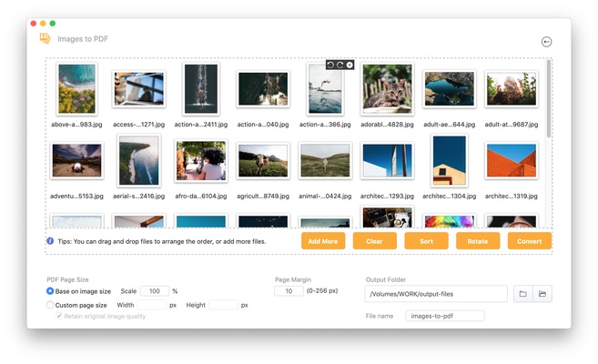Select the architec...1293.jpg thumbnail
This screenshot has height=364, width=598.
tap(387, 160)
